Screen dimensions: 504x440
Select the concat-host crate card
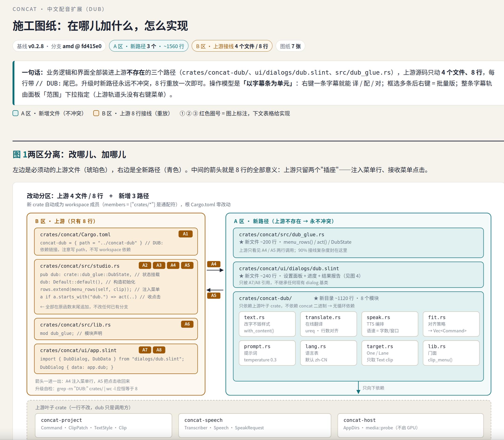[x=410, y=425]
